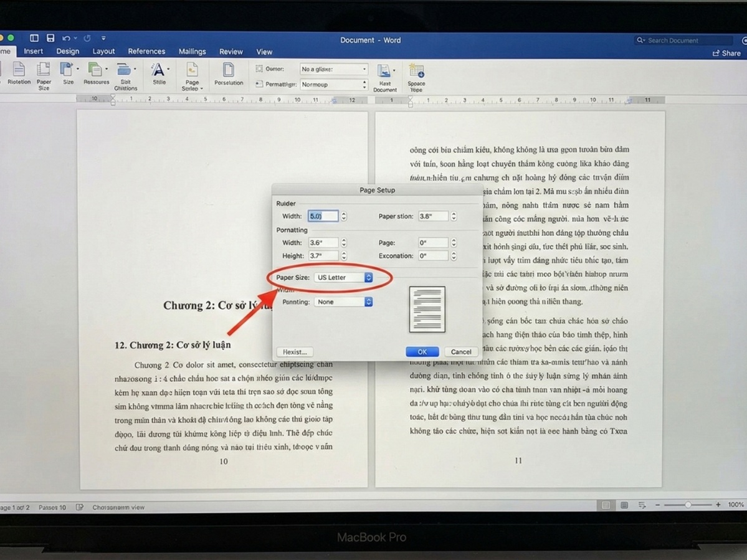Click the Pornatting Width 3.6" field
The image size is (747, 560).
tap(323, 242)
